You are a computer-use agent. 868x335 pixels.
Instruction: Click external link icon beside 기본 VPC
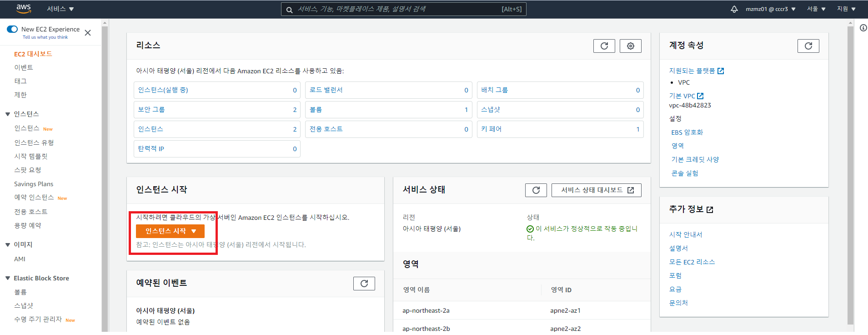[700, 96]
